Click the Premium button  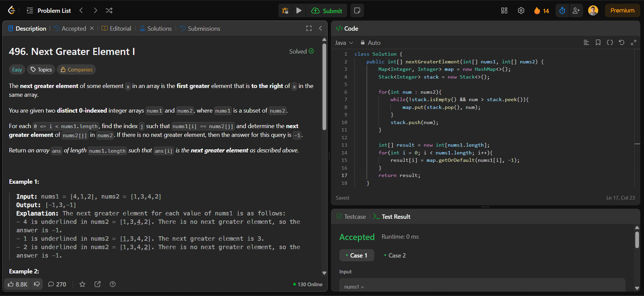tap(623, 11)
